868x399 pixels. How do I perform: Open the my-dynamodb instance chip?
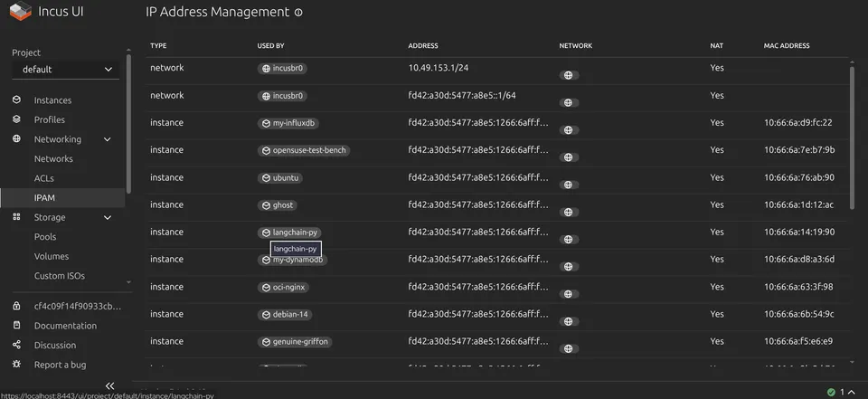coord(292,260)
